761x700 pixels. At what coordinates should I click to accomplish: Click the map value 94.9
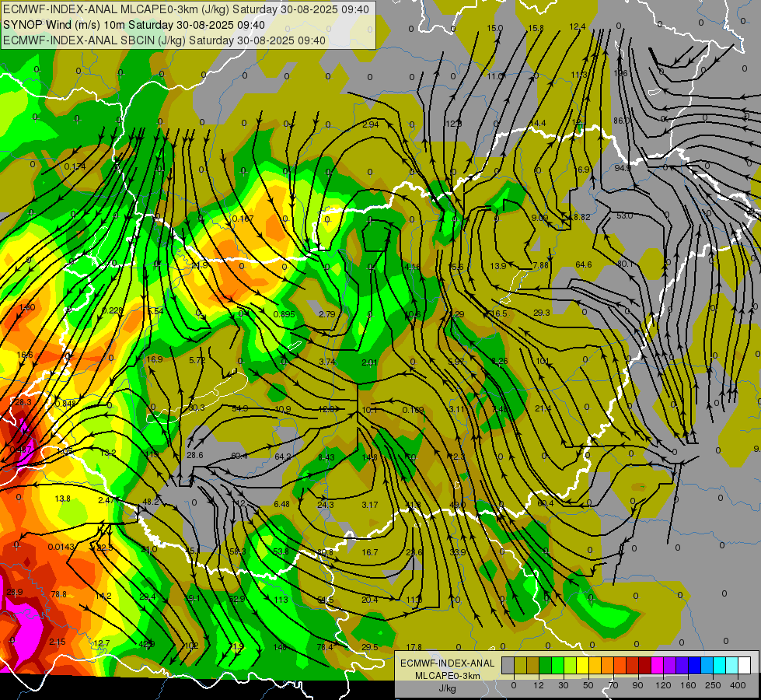[x=623, y=168]
